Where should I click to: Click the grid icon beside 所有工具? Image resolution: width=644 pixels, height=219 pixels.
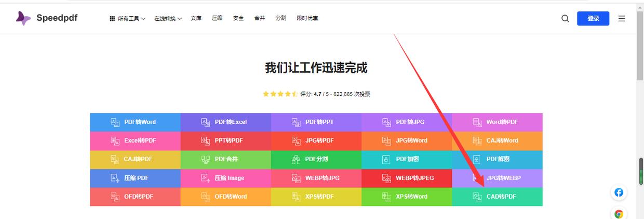click(112, 18)
